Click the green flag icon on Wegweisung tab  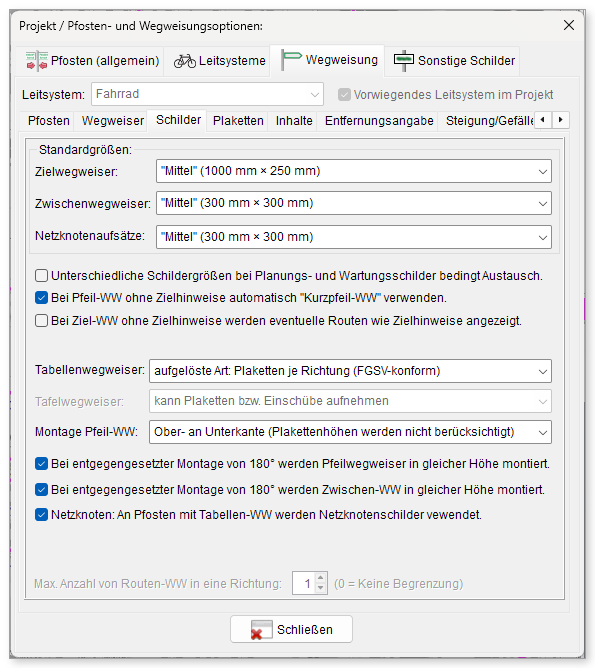pos(291,60)
